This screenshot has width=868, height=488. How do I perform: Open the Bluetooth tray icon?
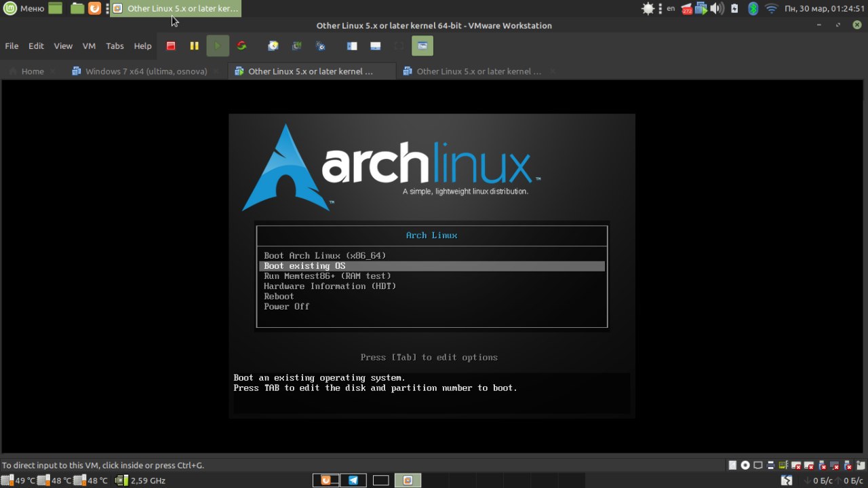(753, 8)
